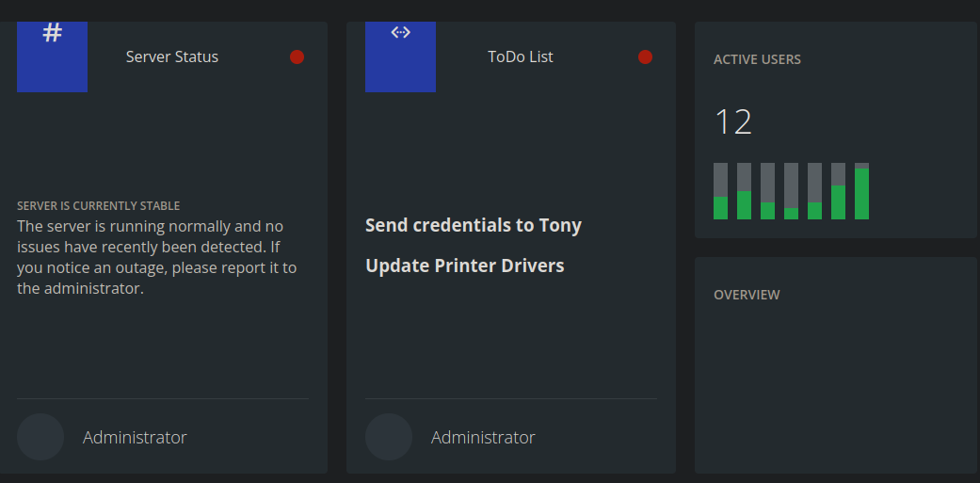Open the Overview panel heading
This screenshot has height=483, width=980.
click(x=747, y=295)
